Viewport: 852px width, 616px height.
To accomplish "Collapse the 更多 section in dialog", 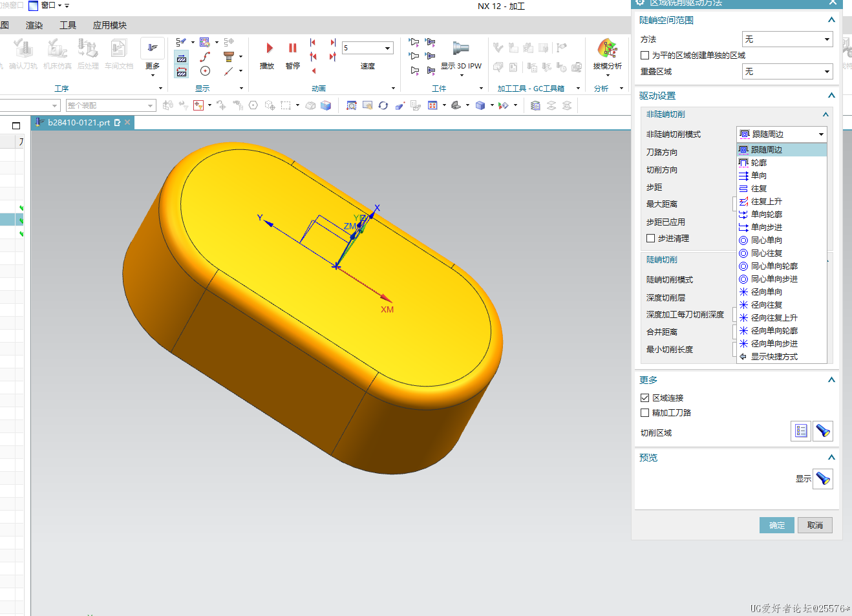I will [x=831, y=379].
